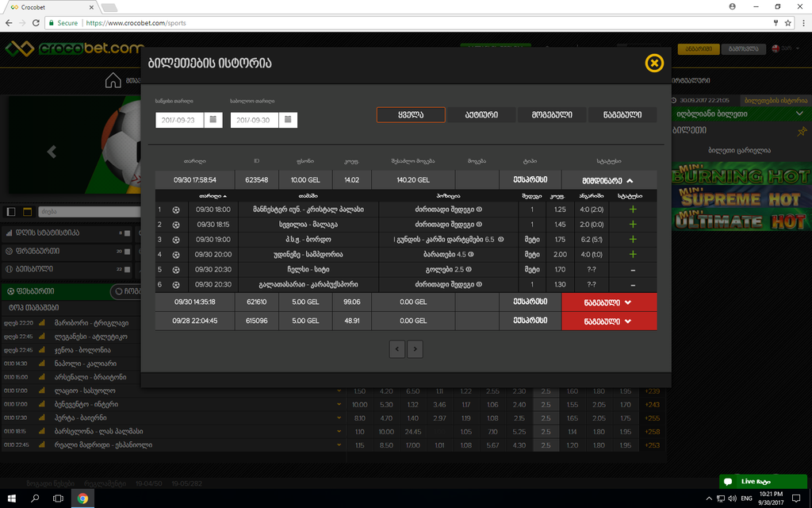Open Mini Ultimate Hot game banner
The image size is (812, 508).
[x=741, y=221]
